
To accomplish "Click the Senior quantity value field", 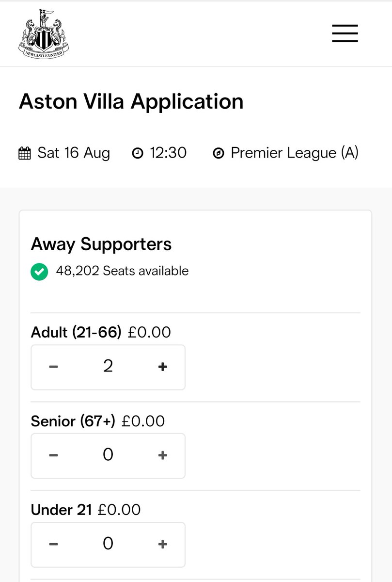I will coord(108,455).
